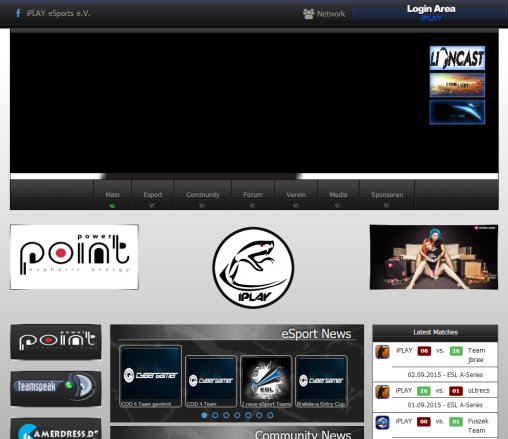Viewport: 508px width, 439px height.
Task: Click the small Power Point sidebar button
Action: (x=56, y=342)
